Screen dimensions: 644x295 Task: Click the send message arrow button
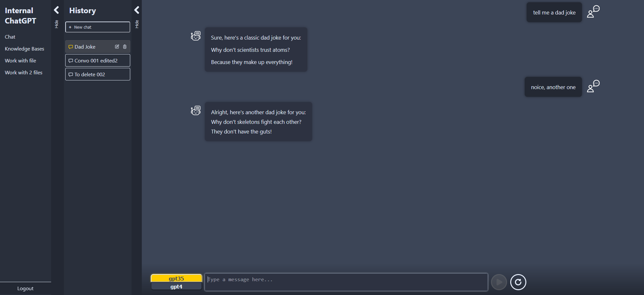(x=499, y=282)
